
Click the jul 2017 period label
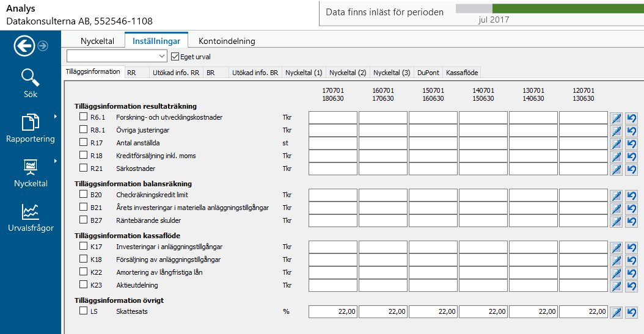tap(494, 20)
